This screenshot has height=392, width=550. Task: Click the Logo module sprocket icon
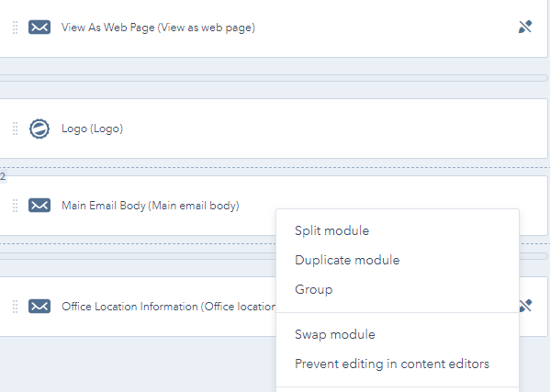[39, 129]
